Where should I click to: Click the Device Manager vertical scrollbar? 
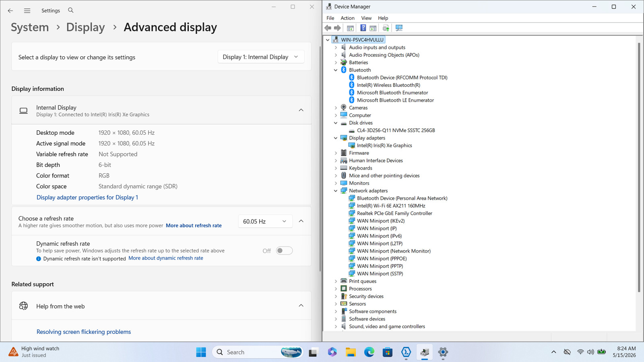(639, 167)
